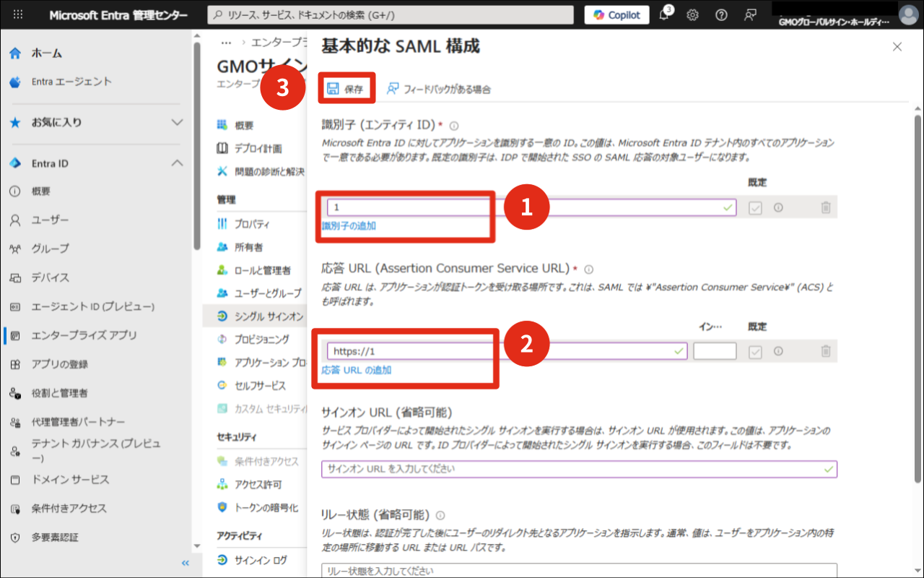This screenshot has width=924, height=578.
Task: Close the 基本的な SAML 構成 panel
Action: (897, 47)
